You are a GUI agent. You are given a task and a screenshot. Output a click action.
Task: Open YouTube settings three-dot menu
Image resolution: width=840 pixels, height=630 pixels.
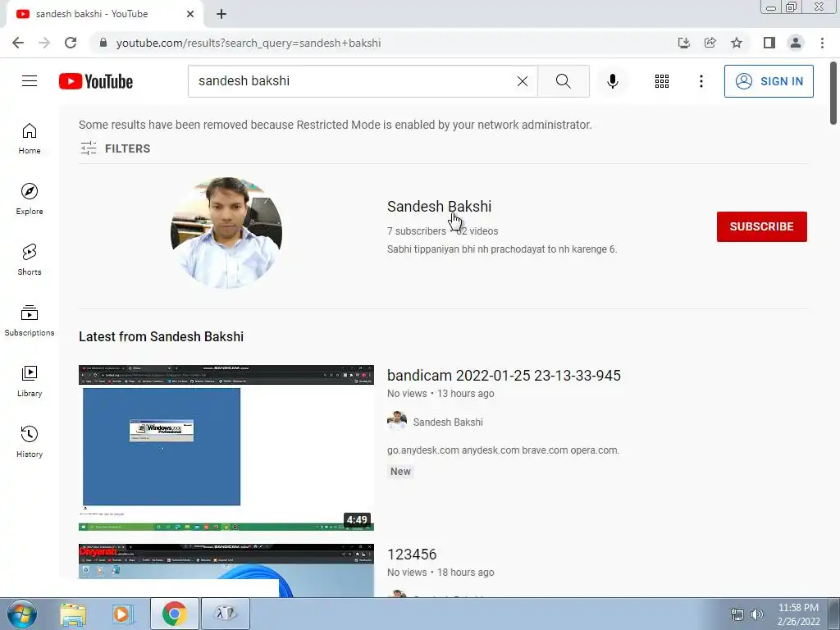click(701, 81)
